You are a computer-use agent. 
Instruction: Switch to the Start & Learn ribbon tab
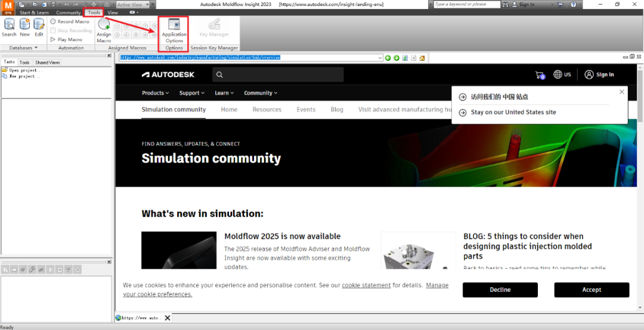pyautogui.click(x=34, y=13)
